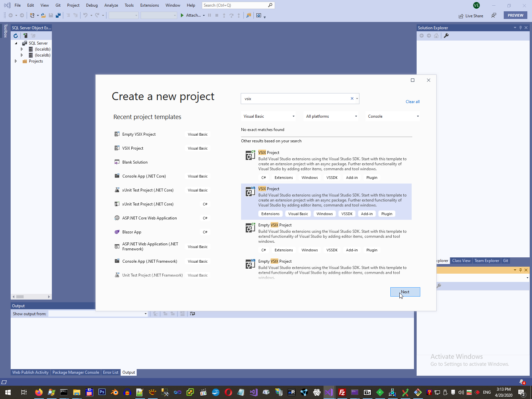Click the New Project toolbar icon

[32, 15]
